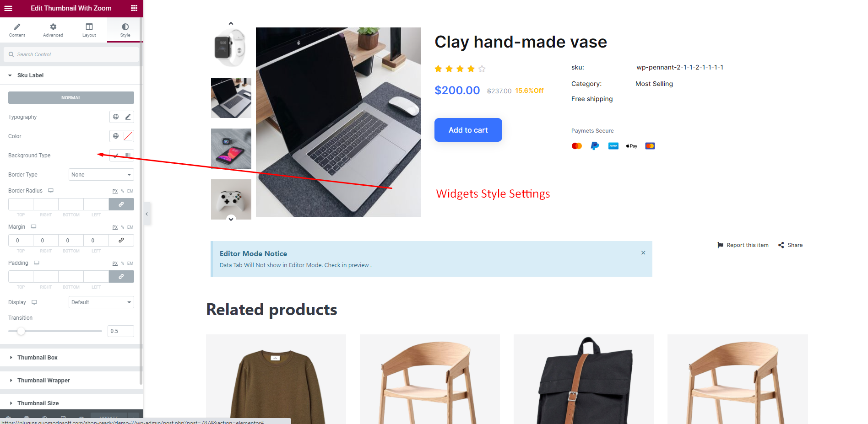Click Typography edit pencil icon
The width and height of the screenshot is (868, 424).
pos(128,117)
